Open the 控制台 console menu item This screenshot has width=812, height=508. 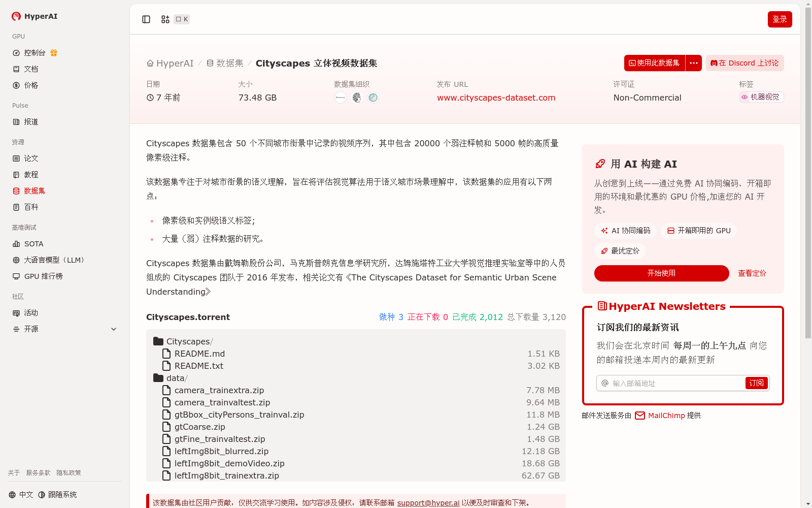click(x=35, y=53)
